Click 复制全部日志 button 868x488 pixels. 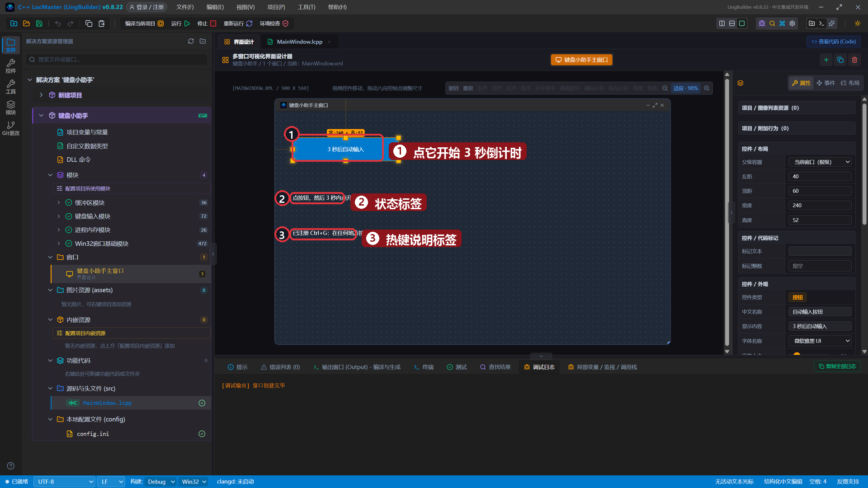[837, 366]
